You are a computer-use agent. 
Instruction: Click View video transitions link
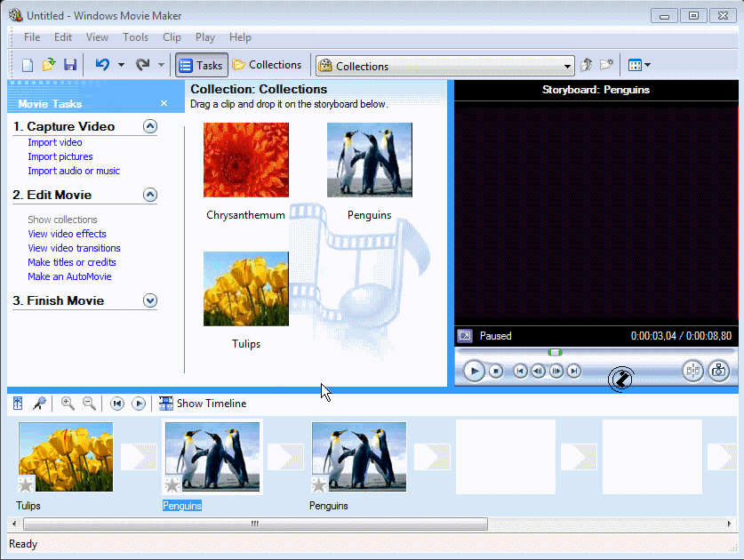[x=74, y=248]
